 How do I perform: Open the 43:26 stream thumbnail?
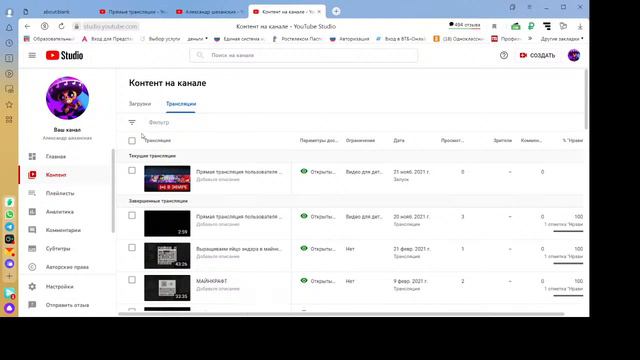(167, 256)
